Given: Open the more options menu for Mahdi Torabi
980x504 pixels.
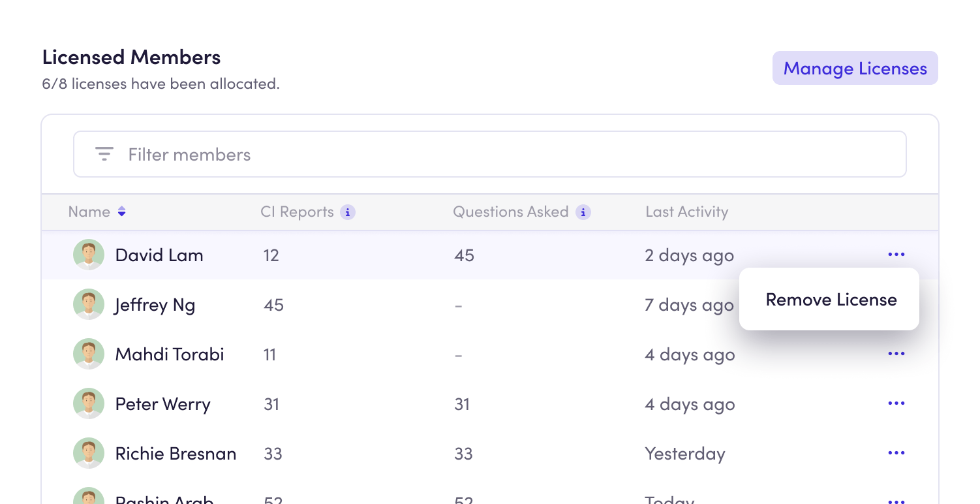Looking at the screenshot, I should point(896,354).
